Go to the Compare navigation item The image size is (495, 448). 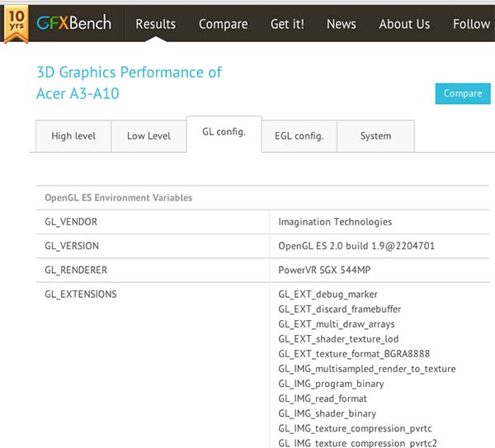point(224,24)
